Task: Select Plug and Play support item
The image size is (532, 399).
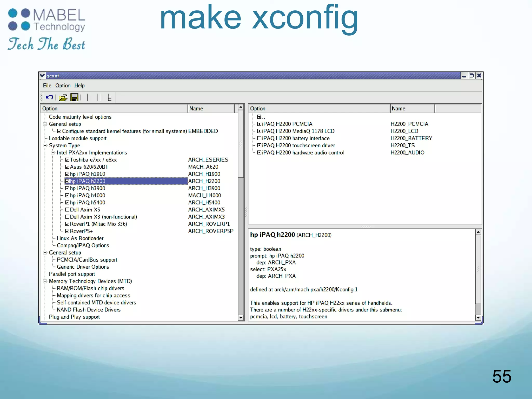Action: coord(74,317)
